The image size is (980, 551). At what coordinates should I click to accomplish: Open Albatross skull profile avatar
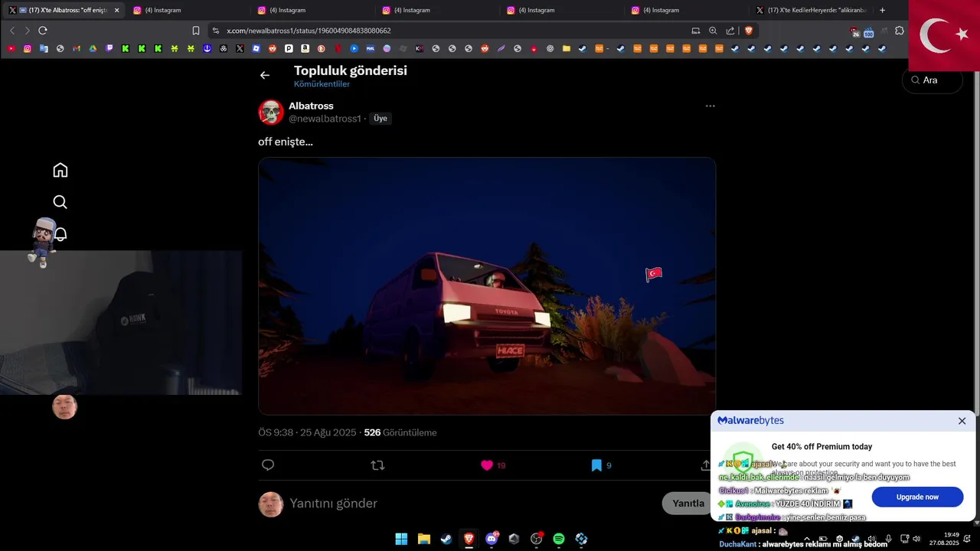[x=271, y=112]
